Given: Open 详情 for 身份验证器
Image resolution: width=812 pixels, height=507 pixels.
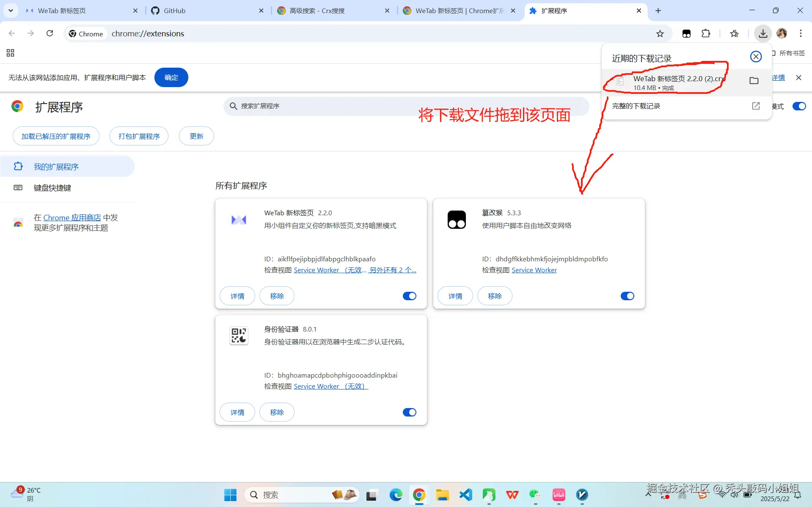Looking at the screenshot, I should tap(237, 412).
